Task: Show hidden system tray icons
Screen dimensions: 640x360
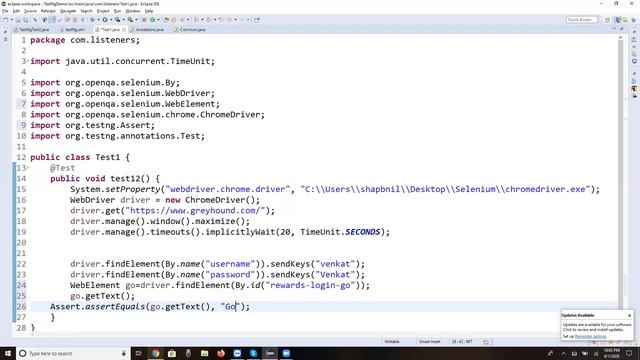Action: tap(564, 353)
